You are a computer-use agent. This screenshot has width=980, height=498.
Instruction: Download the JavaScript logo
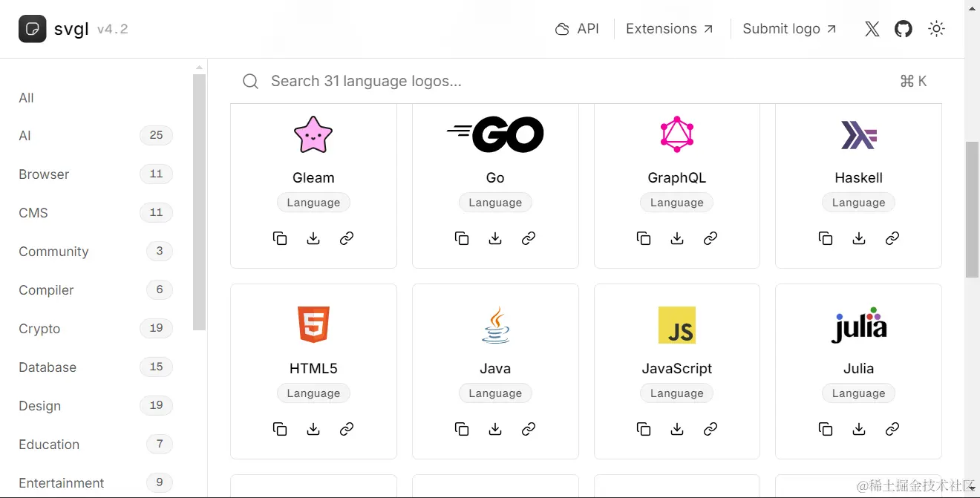(x=677, y=429)
